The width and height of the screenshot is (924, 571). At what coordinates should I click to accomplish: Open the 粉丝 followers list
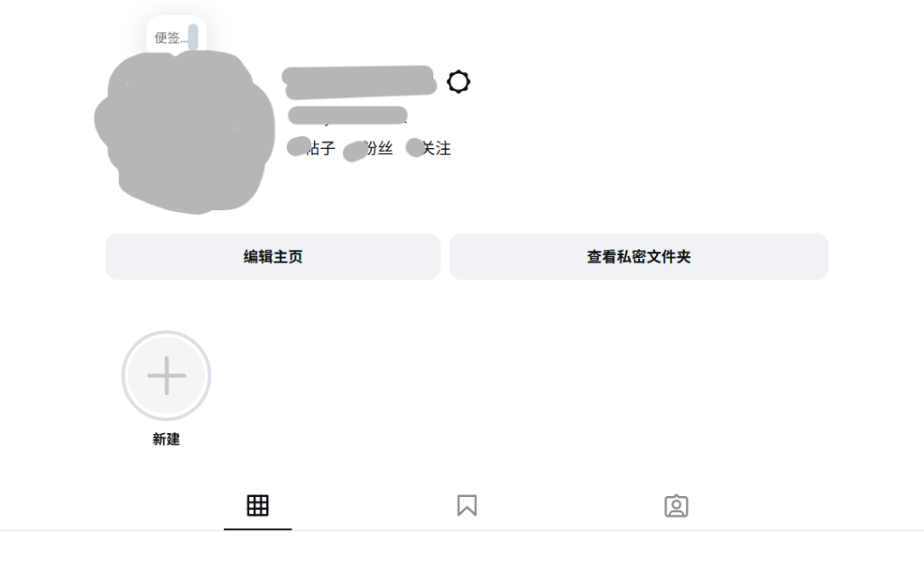(378, 148)
